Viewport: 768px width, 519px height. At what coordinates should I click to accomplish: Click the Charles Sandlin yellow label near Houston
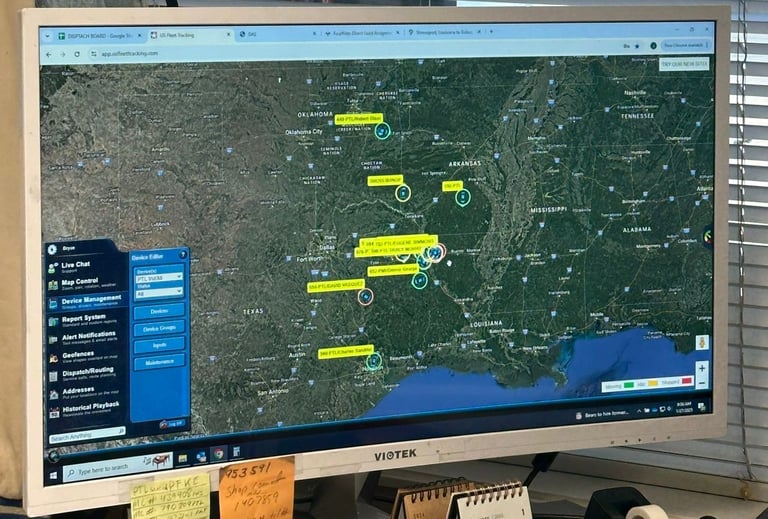pyautogui.click(x=346, y=352)
